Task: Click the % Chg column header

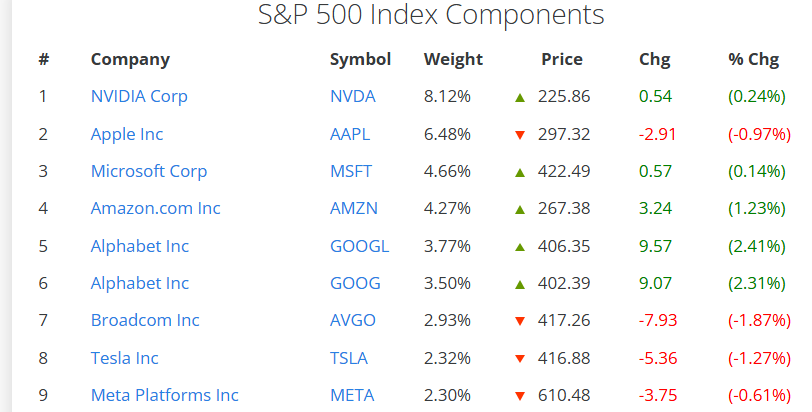Action: coord(753,60)
